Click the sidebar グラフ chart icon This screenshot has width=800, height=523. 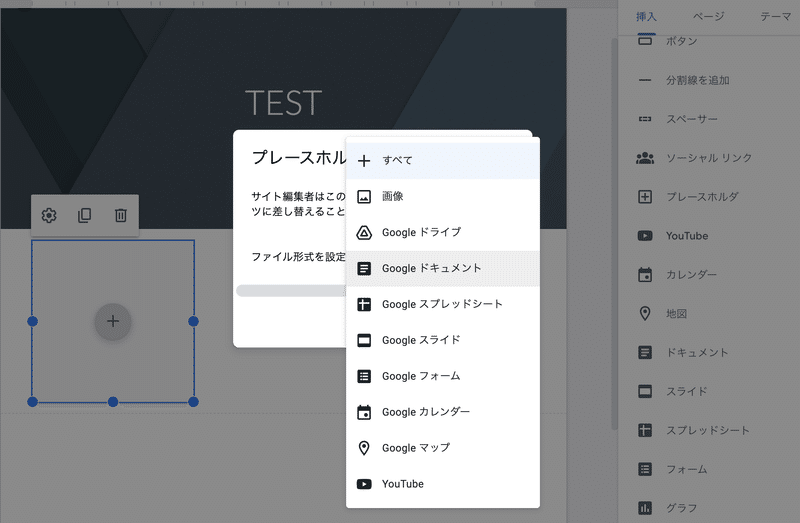[x=645, y=508]
